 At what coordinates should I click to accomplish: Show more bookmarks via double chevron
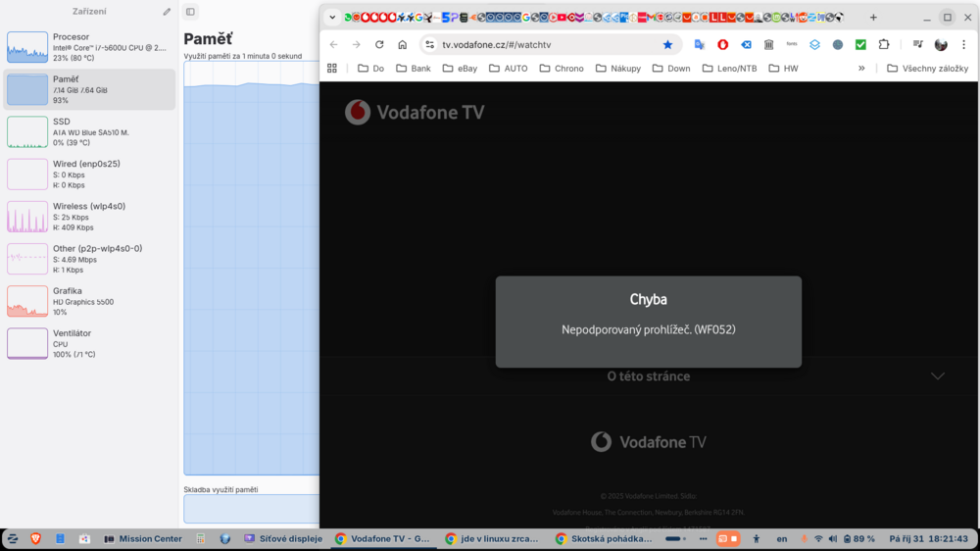861,69
